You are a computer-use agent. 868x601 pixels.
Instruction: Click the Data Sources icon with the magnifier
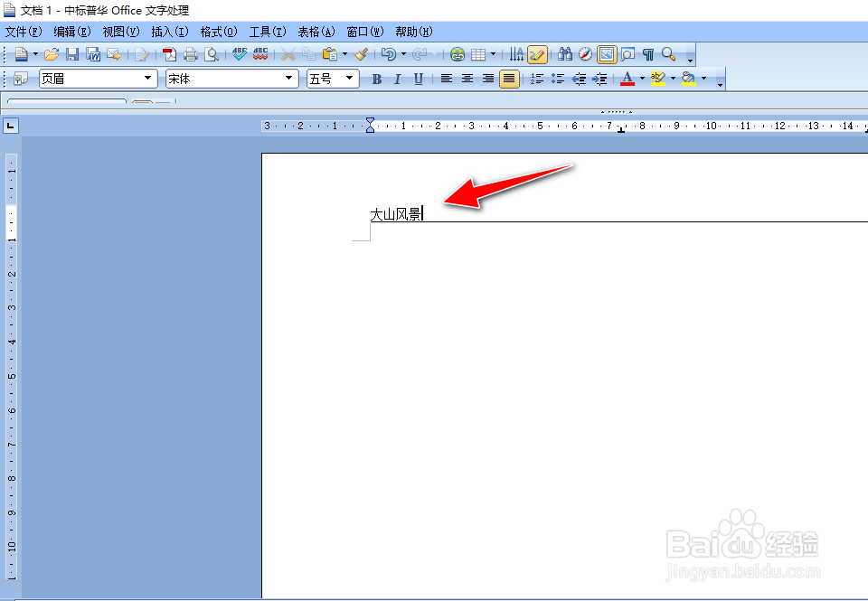pos(627,54)
